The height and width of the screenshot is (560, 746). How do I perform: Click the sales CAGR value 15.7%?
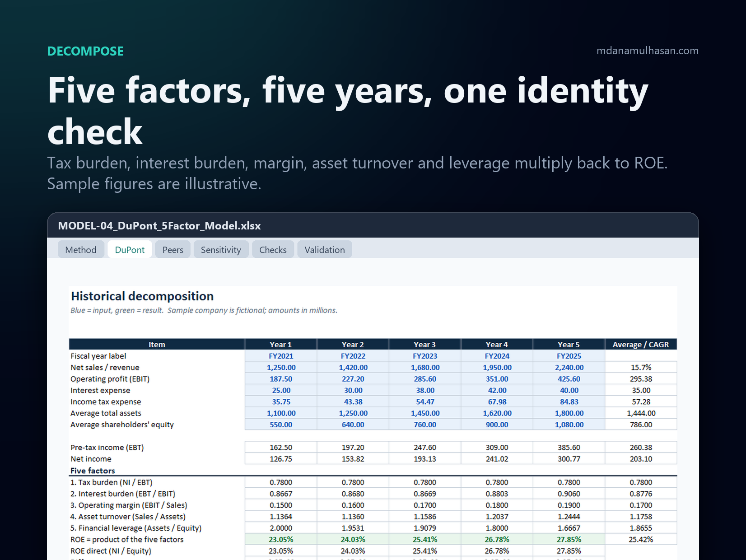pos(641,368)
